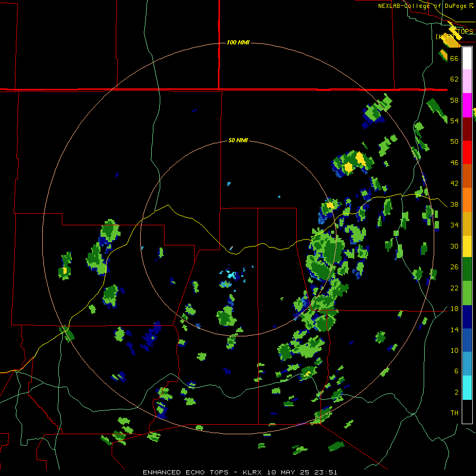This screenshot has width=476, height=476.
Task: Select the light pink legend swatch
Action: (467, 81)
